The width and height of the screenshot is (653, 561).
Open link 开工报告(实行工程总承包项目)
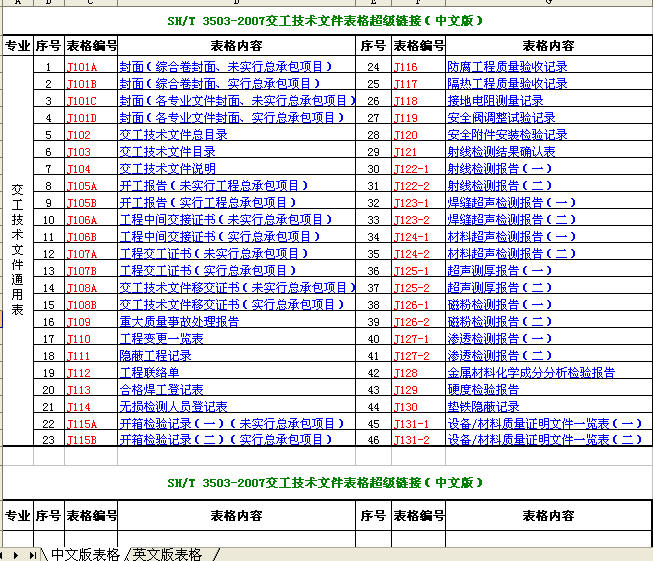pyautogui.click(x=208, y=203)
